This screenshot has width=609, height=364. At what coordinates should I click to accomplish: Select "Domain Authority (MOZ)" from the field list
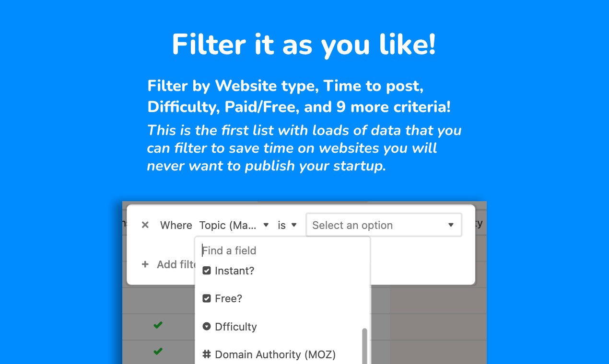click(x=275, y=354)
